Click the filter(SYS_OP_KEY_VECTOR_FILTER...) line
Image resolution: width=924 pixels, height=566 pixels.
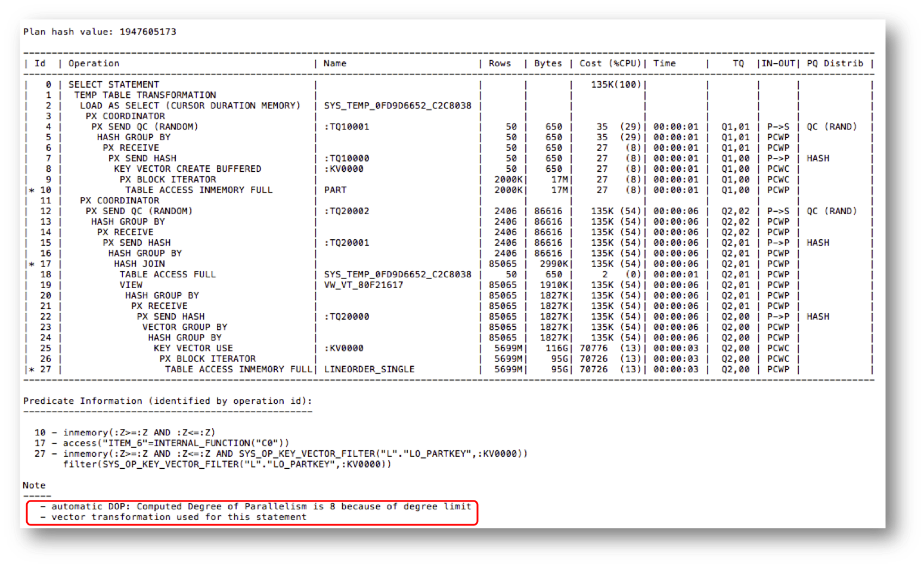coord(227,465)
